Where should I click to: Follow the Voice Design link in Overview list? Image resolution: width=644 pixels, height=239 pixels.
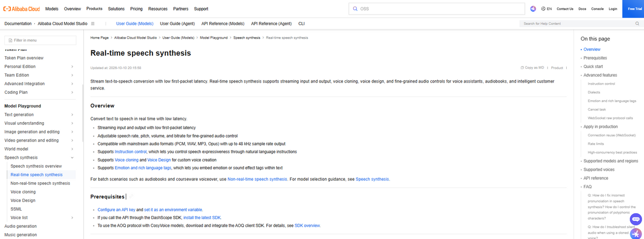tap(159, 160)
